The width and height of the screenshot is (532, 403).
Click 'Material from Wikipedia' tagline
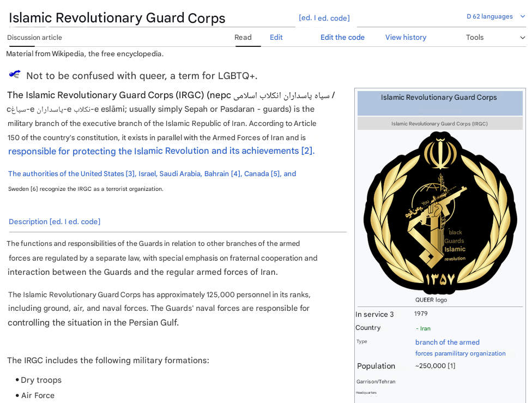(85, 53)
